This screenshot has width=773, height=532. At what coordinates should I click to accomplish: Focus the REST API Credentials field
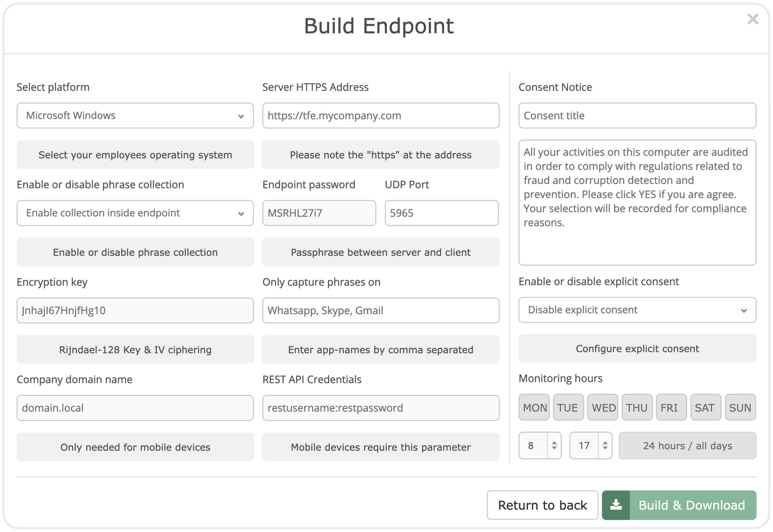pos(380,408)
